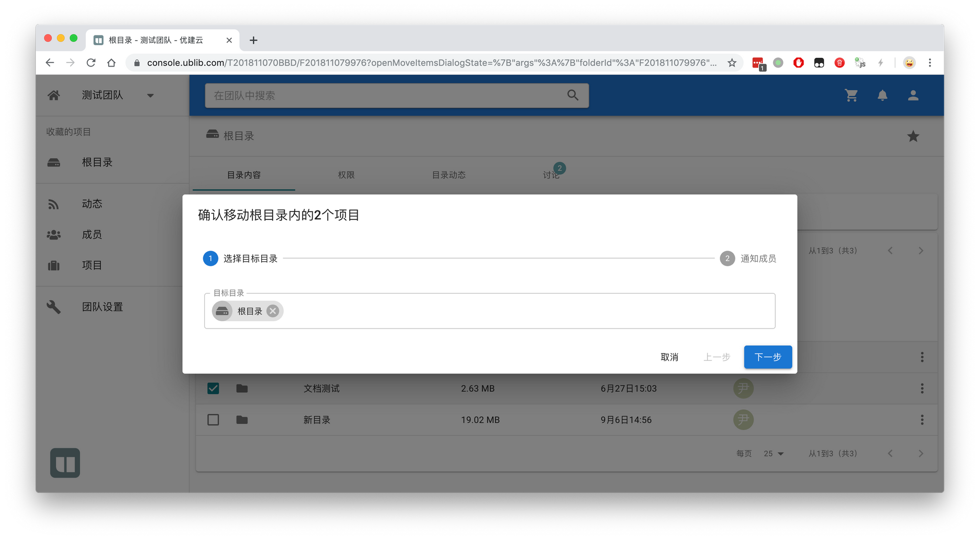Remove the 根目录 chip with its X icon

273,311
